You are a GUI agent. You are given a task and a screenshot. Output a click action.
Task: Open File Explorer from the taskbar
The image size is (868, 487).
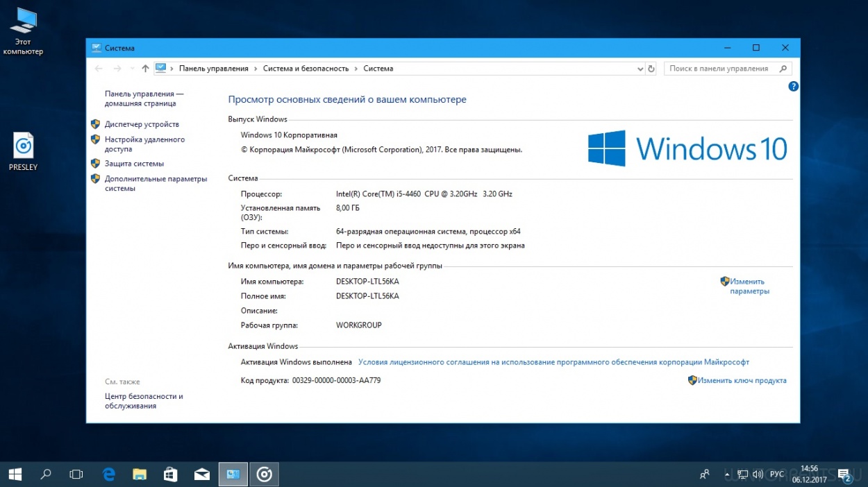(x=140, y=475)
